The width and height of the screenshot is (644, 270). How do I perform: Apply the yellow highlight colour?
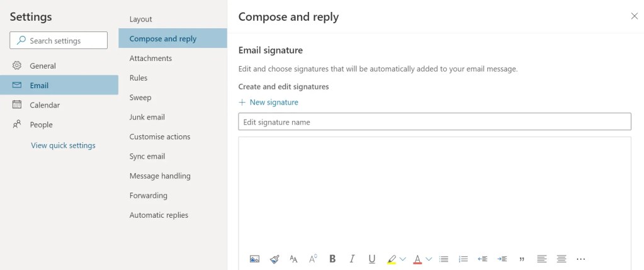(x=392, y=259)
